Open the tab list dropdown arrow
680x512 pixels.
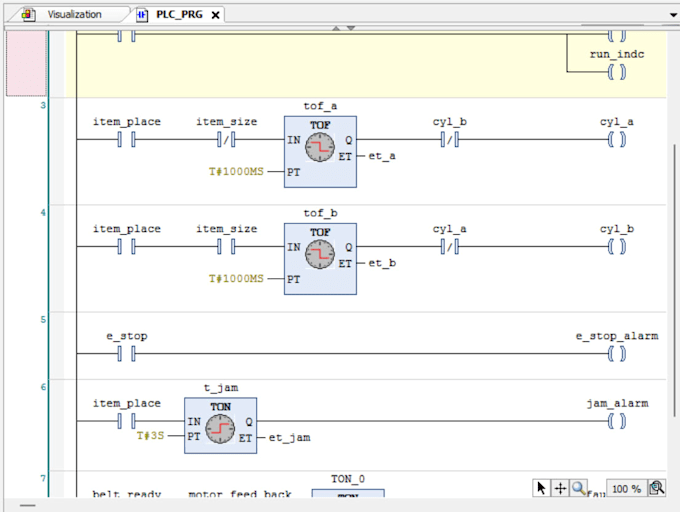point(673,15)
